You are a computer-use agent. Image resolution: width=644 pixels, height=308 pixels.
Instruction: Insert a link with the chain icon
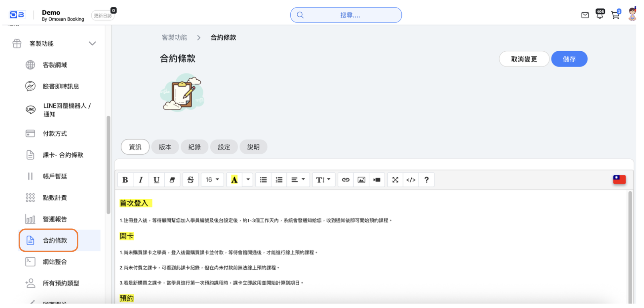click(346, 180)
